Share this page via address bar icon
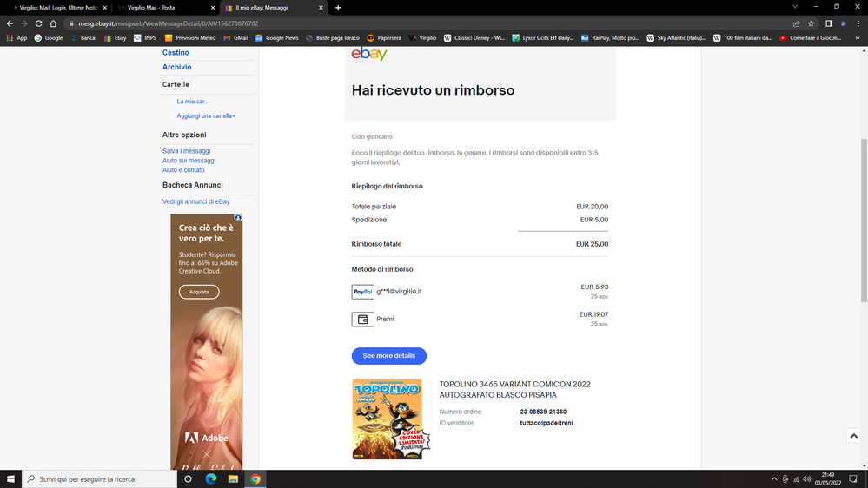This screenshot has width=868, height=488. click(x=796, y=23)
